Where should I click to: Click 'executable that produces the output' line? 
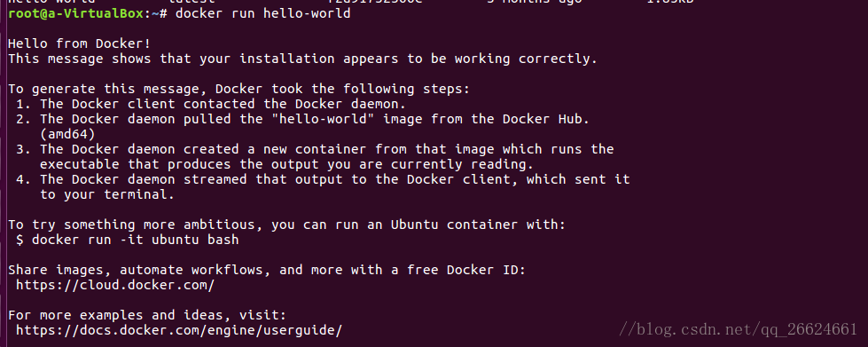[286, 165]
